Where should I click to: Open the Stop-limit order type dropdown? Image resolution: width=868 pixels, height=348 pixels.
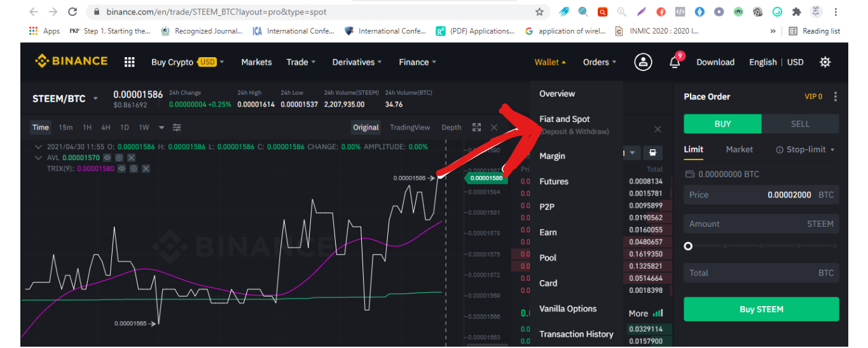pos(805,149)
